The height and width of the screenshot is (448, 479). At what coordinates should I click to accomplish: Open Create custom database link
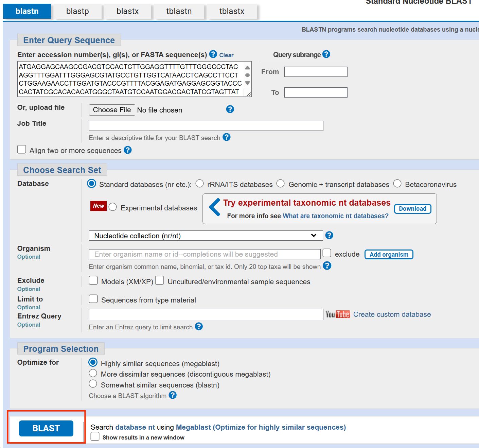[392, 314]
